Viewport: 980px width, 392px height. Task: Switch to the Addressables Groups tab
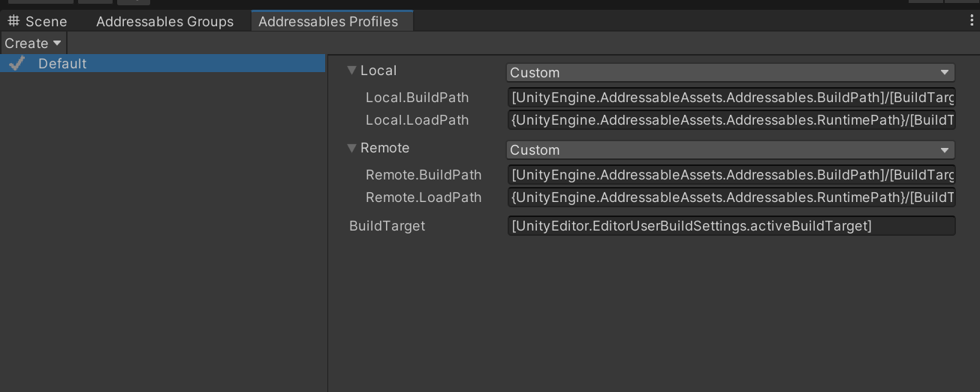[164, 22]
